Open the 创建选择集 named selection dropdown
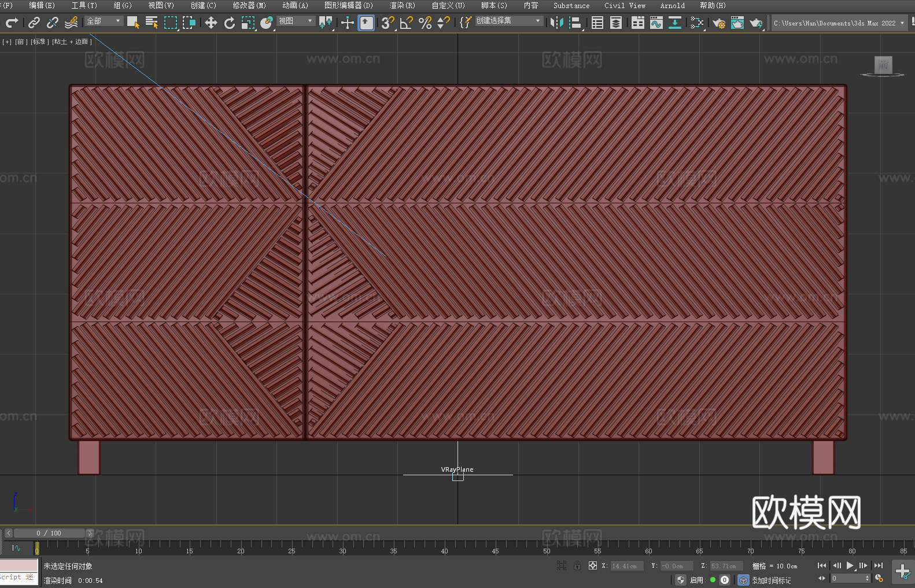 (x=509, y=21)
